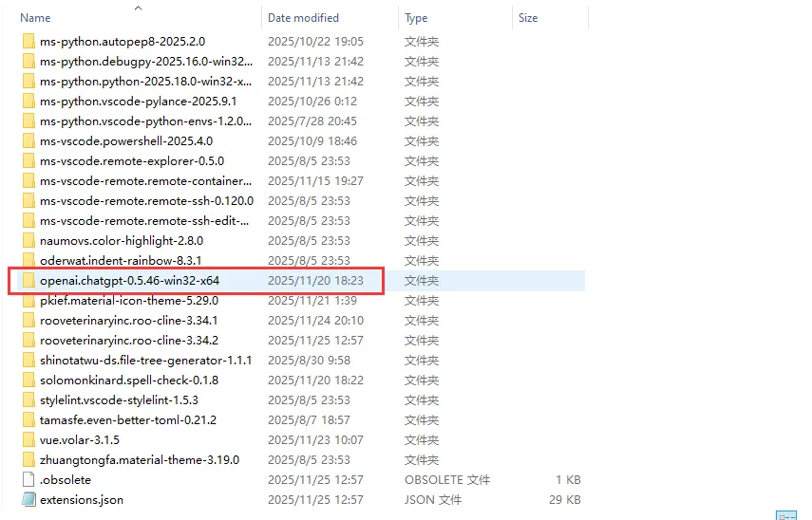Sort files by the Name column header
The width and height of the screenshot is (812, 520).
pyautogui.click(x=35, y=18)
